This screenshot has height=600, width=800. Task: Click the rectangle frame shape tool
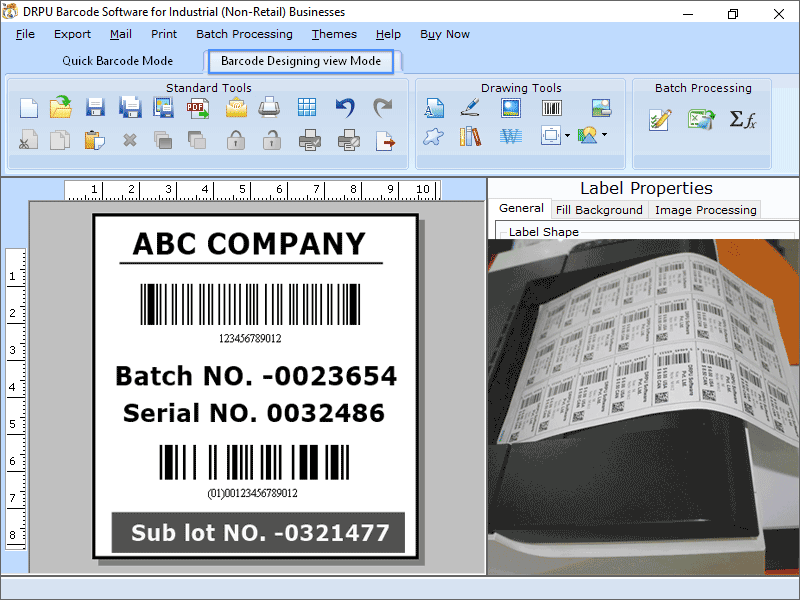(x=551, y=136)
